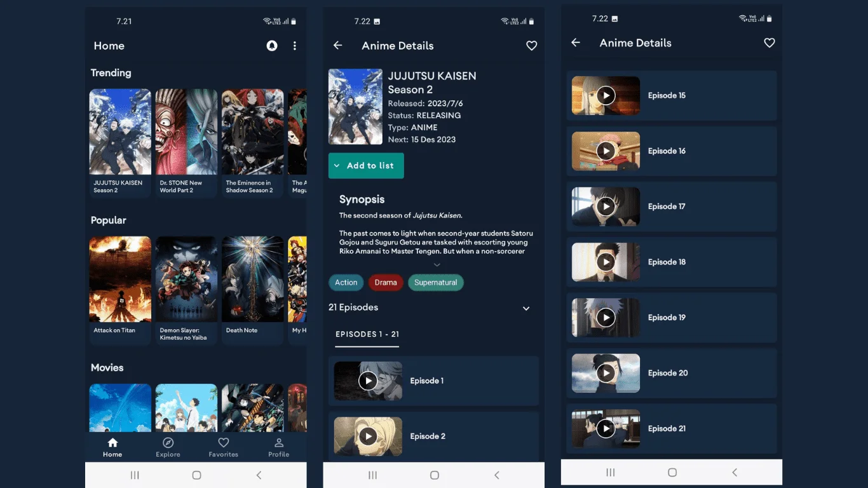Click the Popular section heading
Image resolution: width=868 pixels, height=488 pixels.
[x=109, y=220]
